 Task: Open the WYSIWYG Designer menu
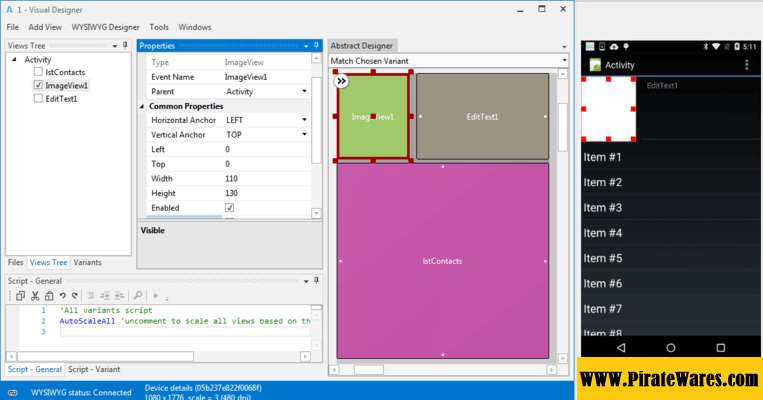tap(106, 27)
